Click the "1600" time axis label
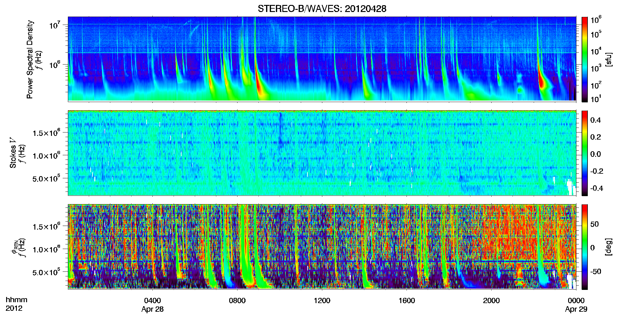Image resolution: width=644 pixels, height=332 pixels. 407,301
